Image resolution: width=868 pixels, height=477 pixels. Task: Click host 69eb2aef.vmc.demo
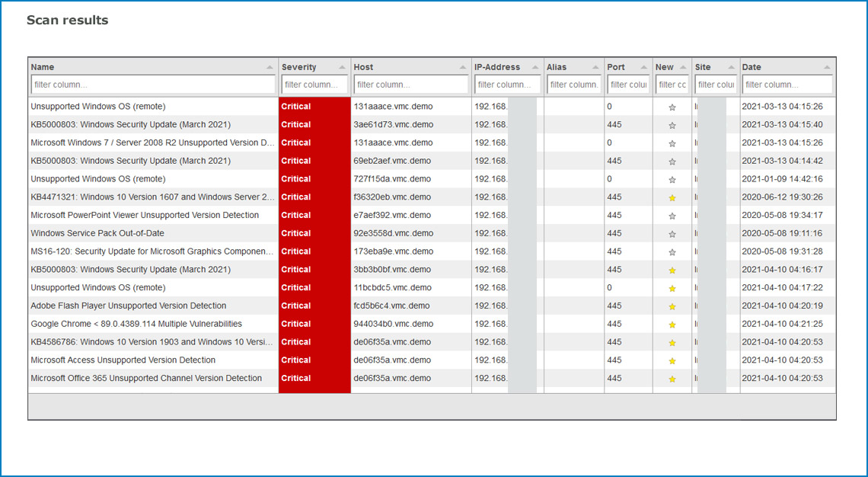pyautogui.click(x=392, y=161)
